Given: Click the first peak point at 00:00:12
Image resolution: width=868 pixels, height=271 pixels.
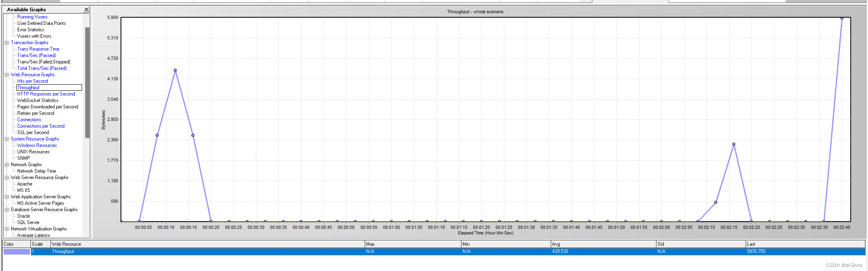Looking at the screenshot, I should pos(175,70).
